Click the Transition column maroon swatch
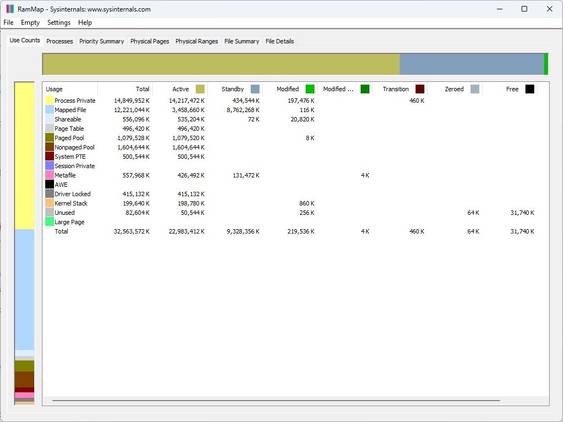 coord(420,89)
